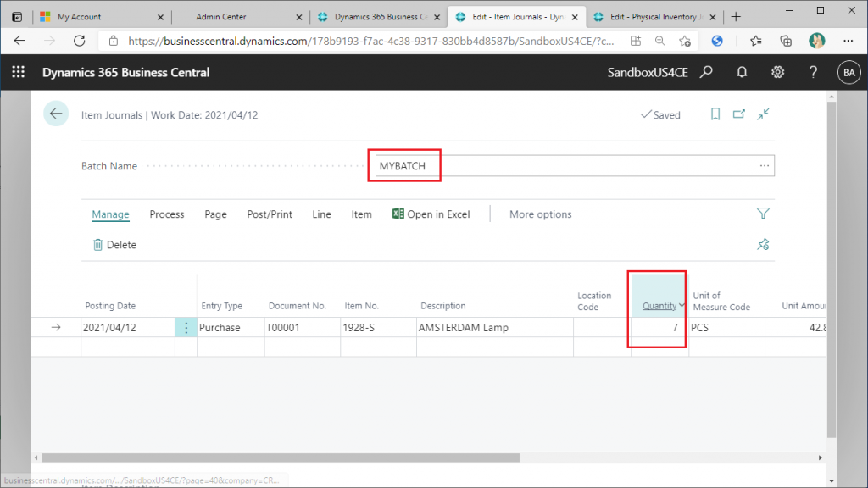This screenshot has height=488, width=868.
Task: Open browser Settings and more menu
Action: point(848,41)
